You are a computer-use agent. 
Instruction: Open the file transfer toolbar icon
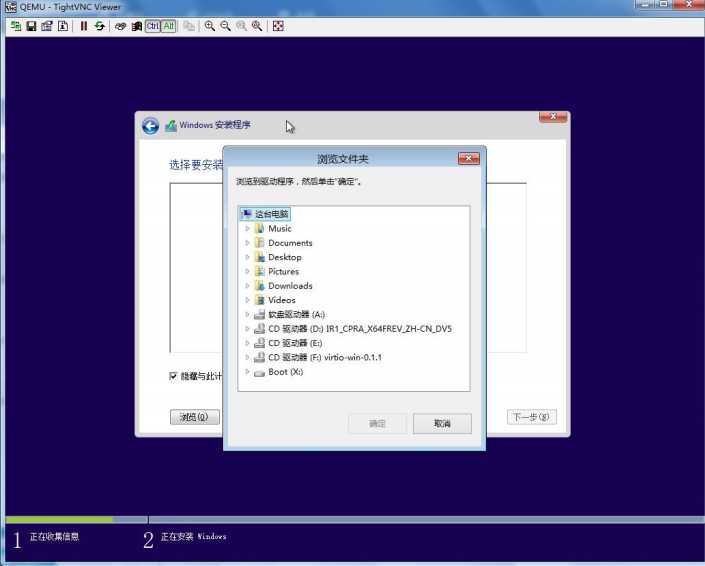click(189, 26)
